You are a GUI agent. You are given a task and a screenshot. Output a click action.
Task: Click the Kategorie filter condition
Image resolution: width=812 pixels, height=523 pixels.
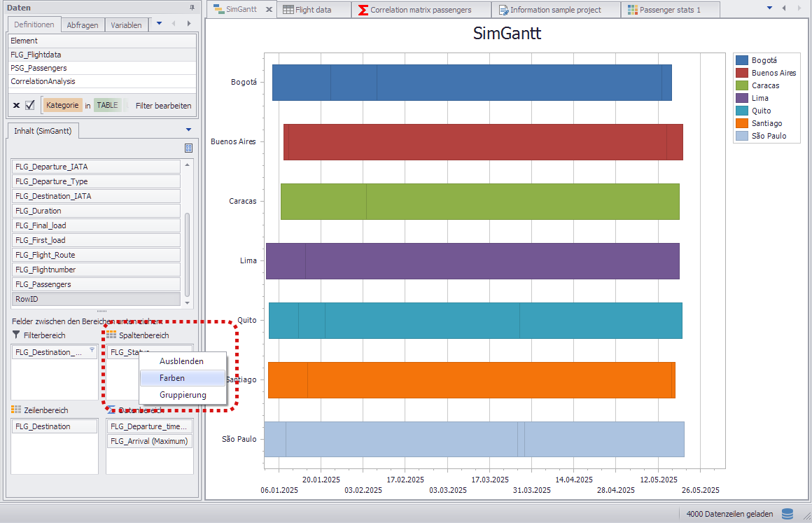(x=62, y=105)
